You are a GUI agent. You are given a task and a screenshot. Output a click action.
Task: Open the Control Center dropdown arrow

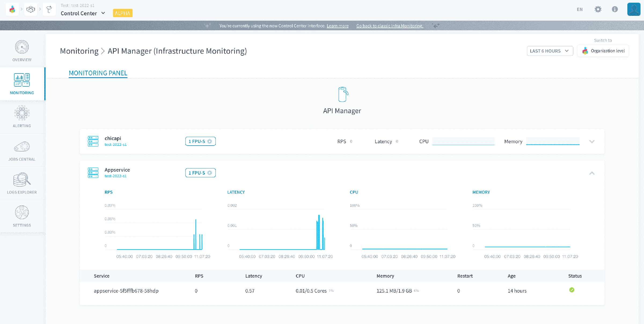103,13
